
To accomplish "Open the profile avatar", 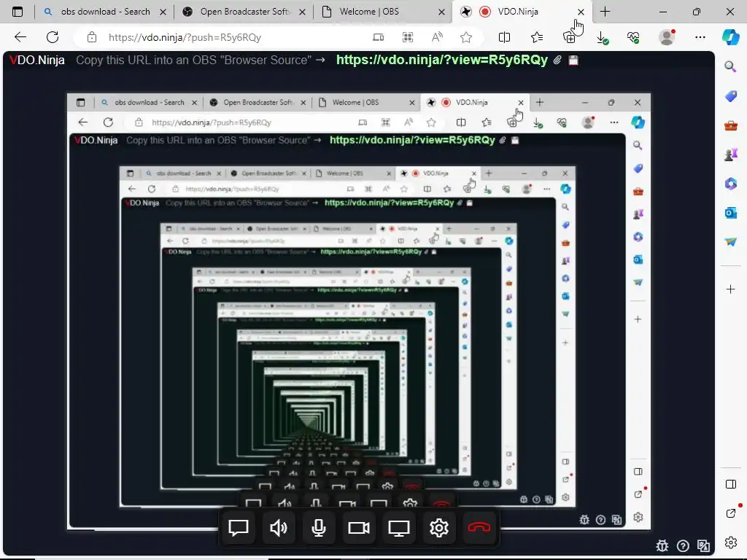I will tap(667, 37).
